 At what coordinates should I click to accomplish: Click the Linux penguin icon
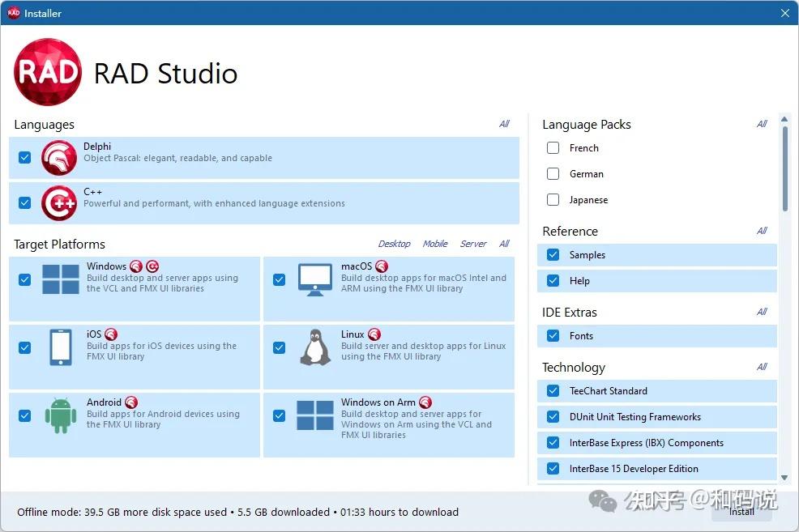point(315,347)
